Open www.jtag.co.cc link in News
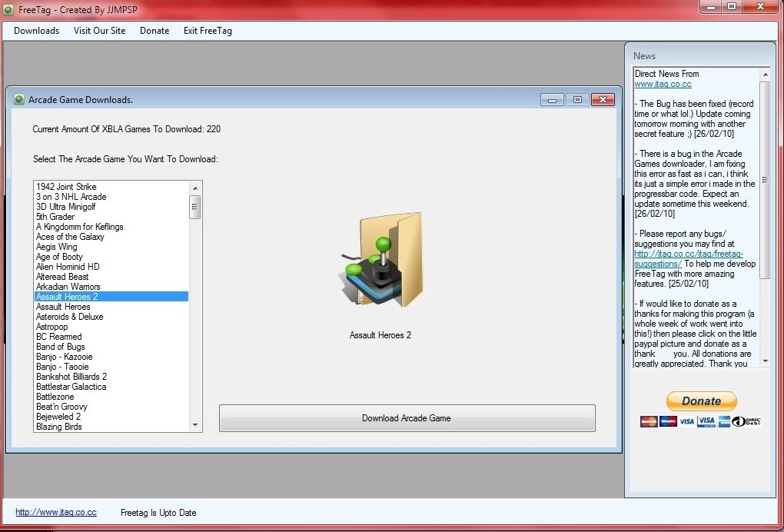Screen dimensions: 784x532 click(663, 84)
